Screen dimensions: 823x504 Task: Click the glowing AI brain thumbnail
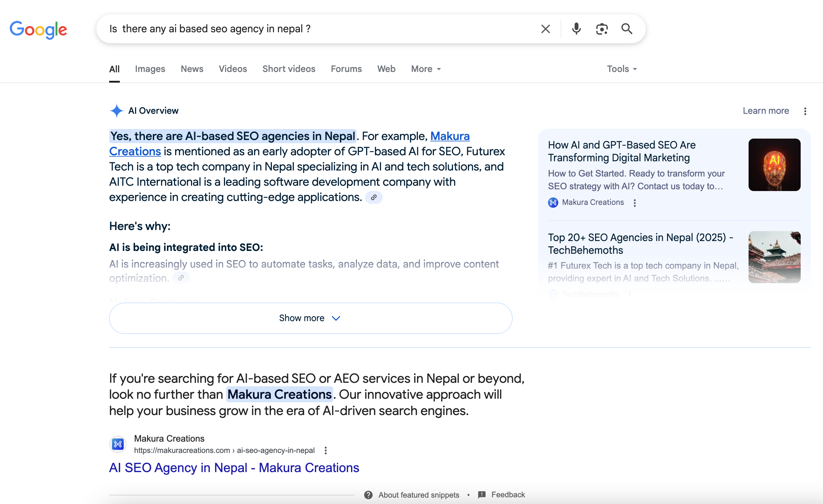pos(774,165)
